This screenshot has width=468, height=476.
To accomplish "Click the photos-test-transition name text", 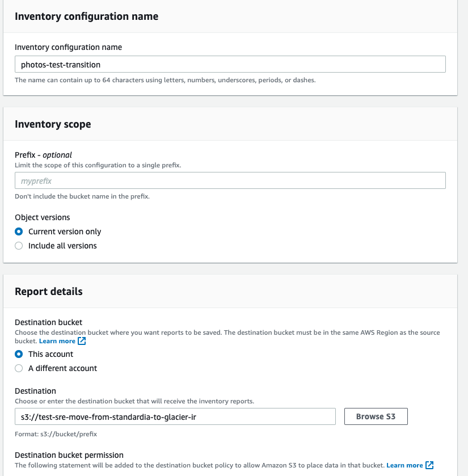I will point(57,64).
